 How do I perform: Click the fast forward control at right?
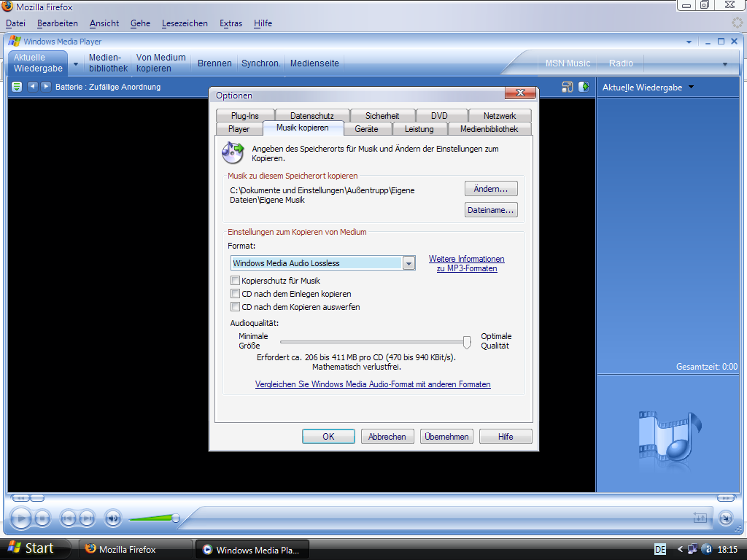tap(726, 498)
